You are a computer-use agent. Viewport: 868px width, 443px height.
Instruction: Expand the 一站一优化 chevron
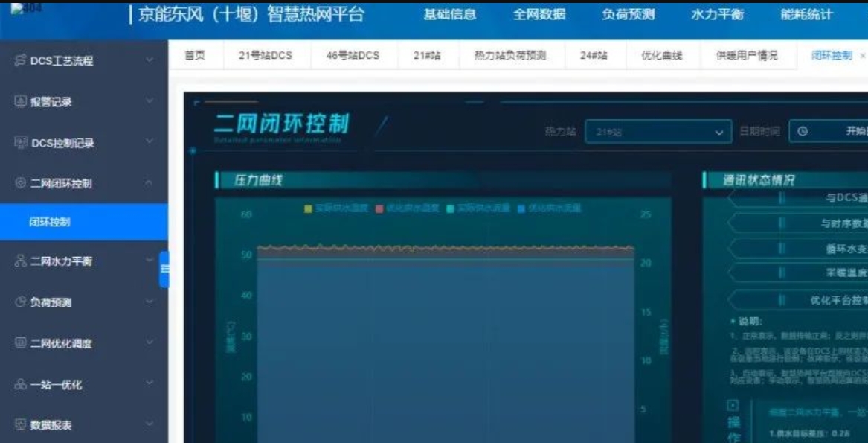pyautogui.click(x=149, y=384)
